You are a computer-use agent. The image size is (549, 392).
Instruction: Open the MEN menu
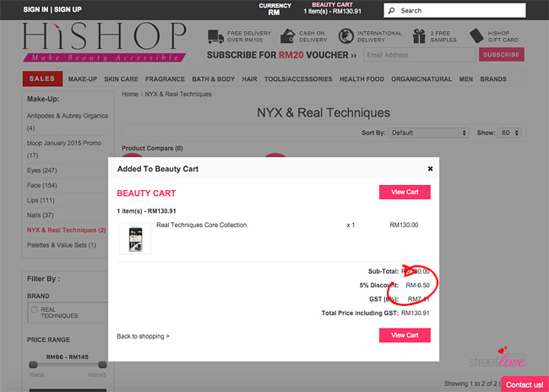pos(465,79)
